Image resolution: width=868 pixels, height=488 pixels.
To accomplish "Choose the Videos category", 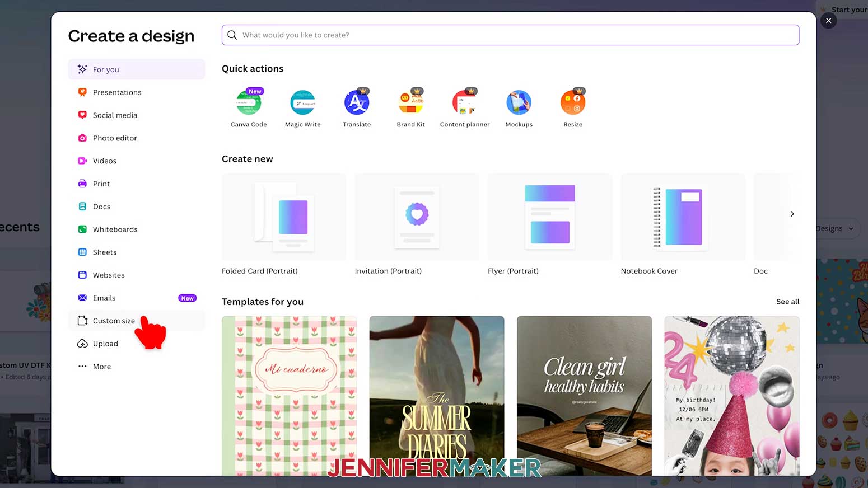I will click(x=137, y=161).
